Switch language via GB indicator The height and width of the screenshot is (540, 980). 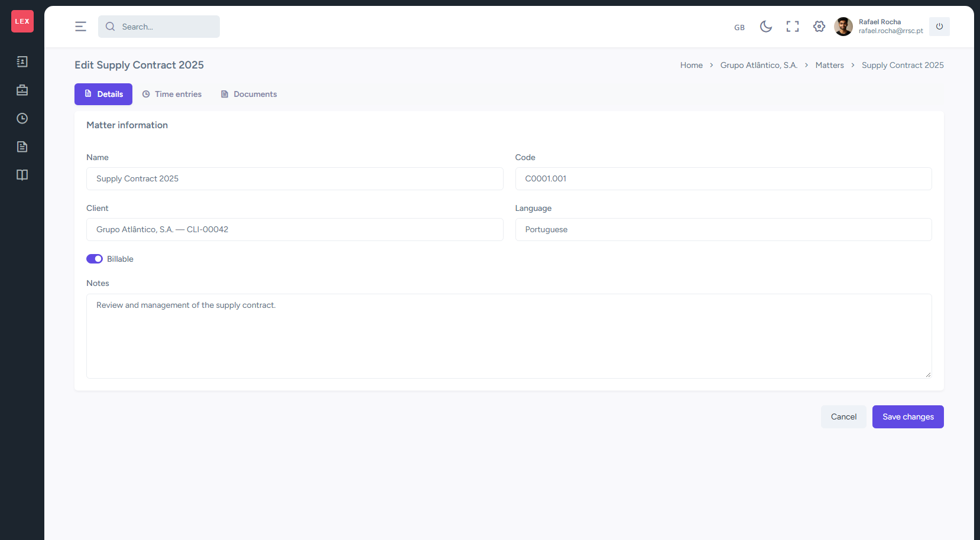pyautogui.click(x=739, y=27)
